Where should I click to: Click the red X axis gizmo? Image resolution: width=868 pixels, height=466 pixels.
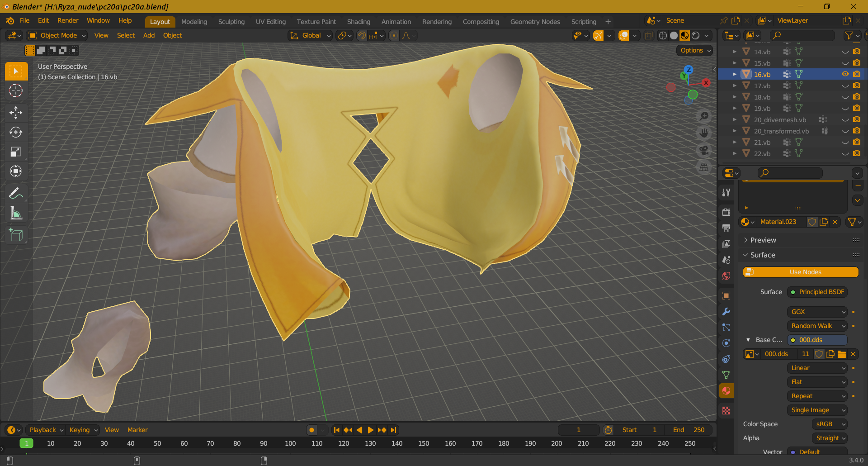tap(706, 83)
